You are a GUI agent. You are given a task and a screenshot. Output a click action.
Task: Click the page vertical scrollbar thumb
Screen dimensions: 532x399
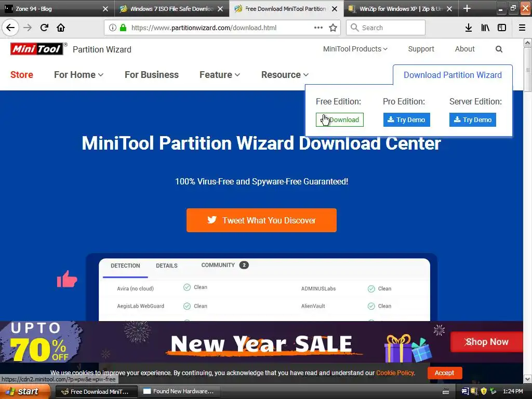pyautogui.click(x=527, y=70)
